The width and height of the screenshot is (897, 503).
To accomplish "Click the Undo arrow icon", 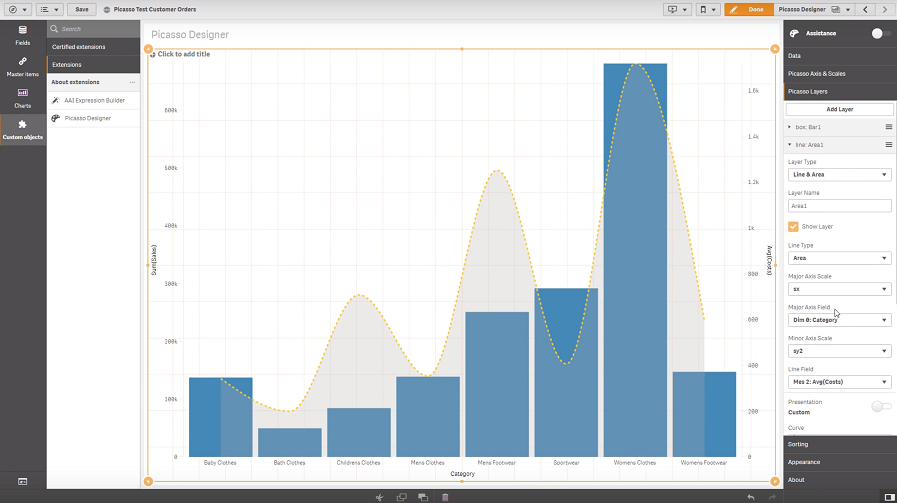I will [x=751, y=497].
